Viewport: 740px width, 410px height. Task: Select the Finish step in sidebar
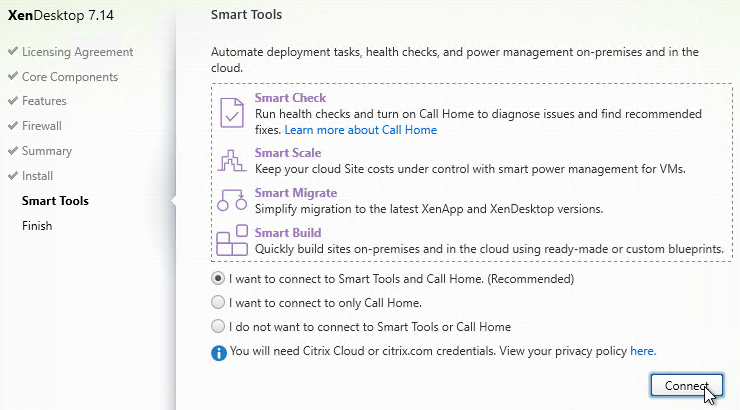pyautogui.click(x=37, y=226)
